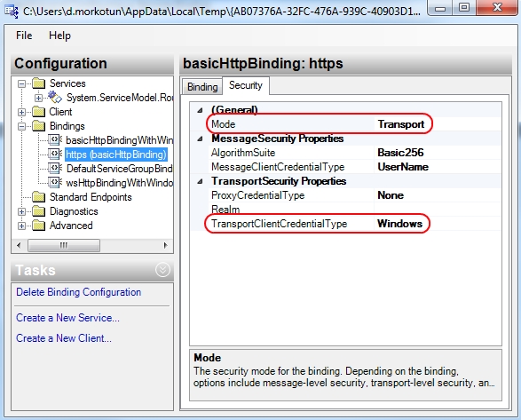Click the Diagnostics folder icon
This screenshot has height=420, width=521.
point(38,211)
